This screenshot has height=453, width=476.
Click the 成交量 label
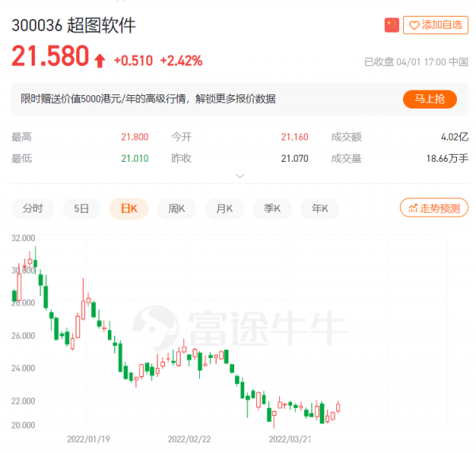point(346,158)
